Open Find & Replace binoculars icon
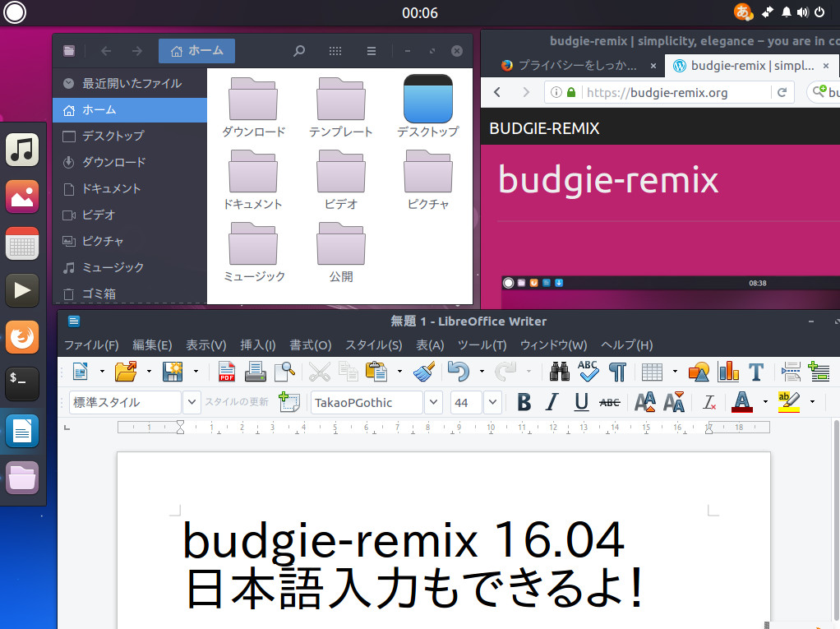The height and width of the screenshot is (629, 840). (560, 372)
